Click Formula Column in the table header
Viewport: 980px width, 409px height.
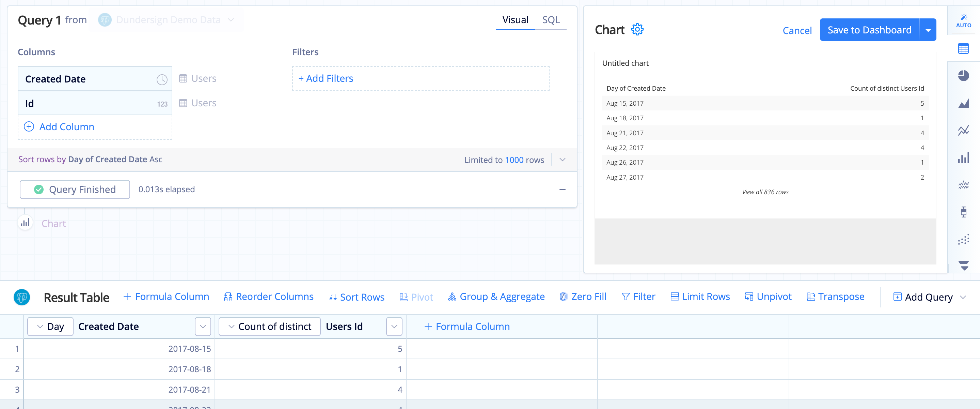tap(467, 327)
